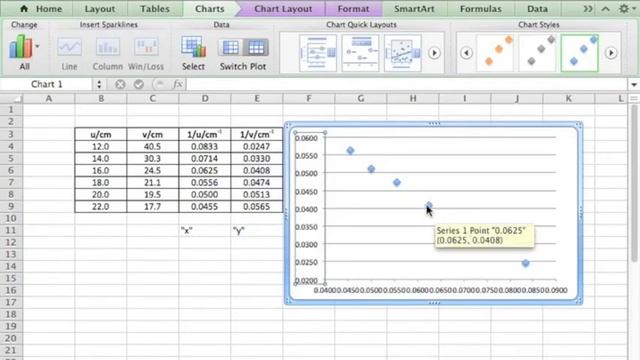640x360 pixels.
Task: Click the vertical scrollbar thumb
Action: (x=633, y=184)
